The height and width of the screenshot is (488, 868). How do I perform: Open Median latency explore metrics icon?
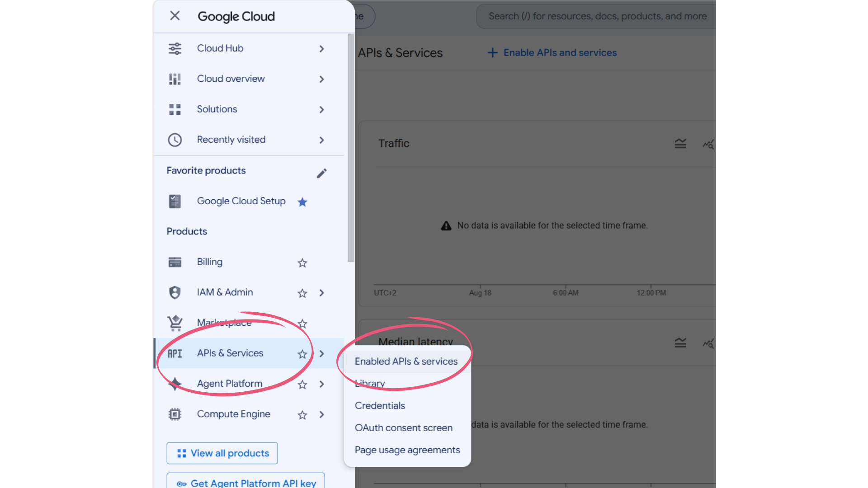[x=708, y=343]
